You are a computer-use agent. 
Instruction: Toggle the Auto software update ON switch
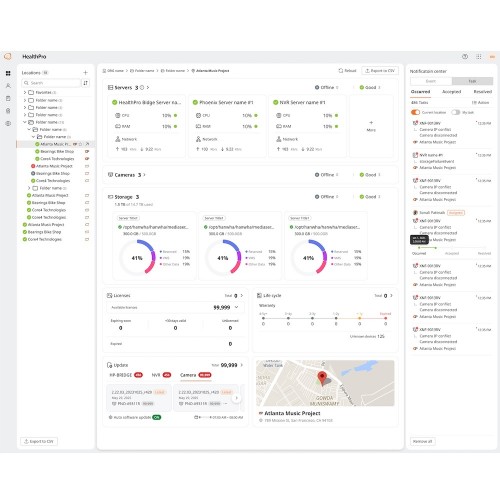[x=156, y=417]
